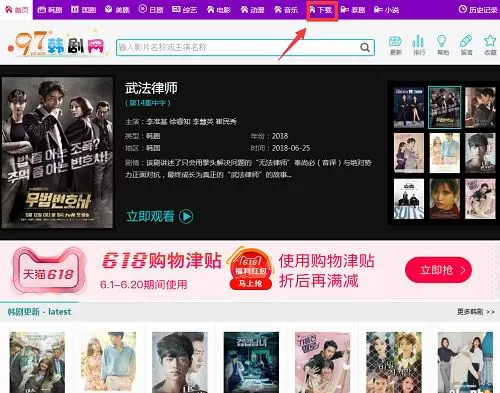Open the 日剧 navigation item
Viewport: 500px width, 393px height.
coord(151,10)
